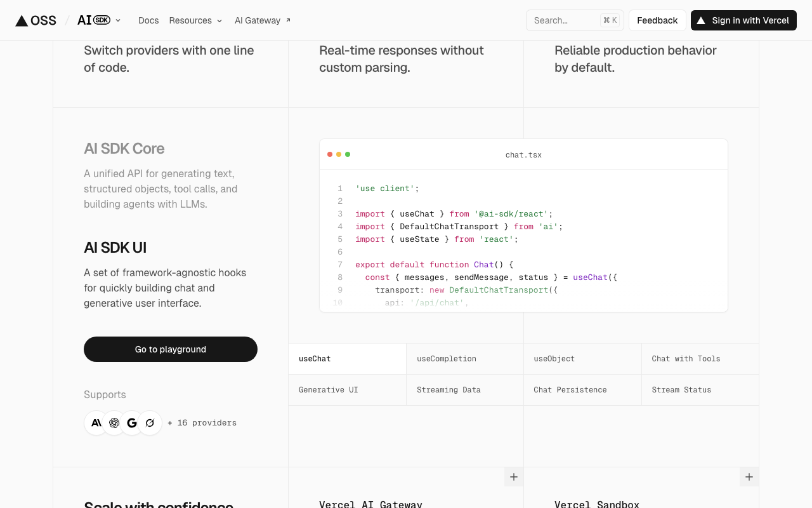Open the Feedback button

point(657,20)
